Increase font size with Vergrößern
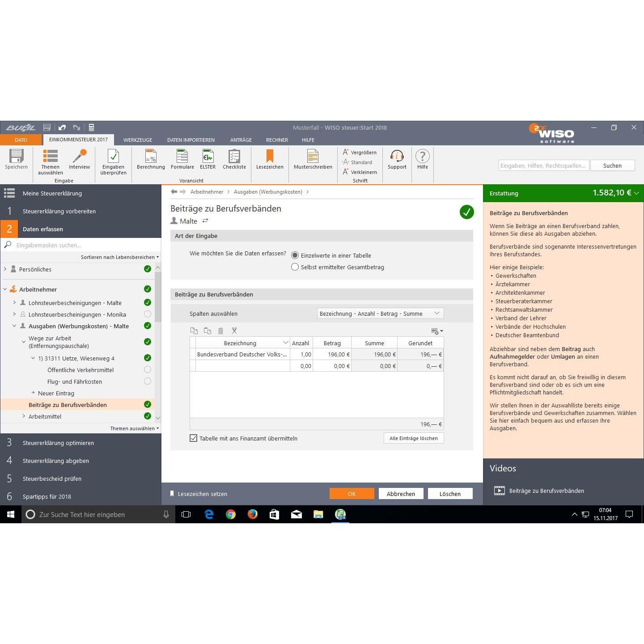 360,153
